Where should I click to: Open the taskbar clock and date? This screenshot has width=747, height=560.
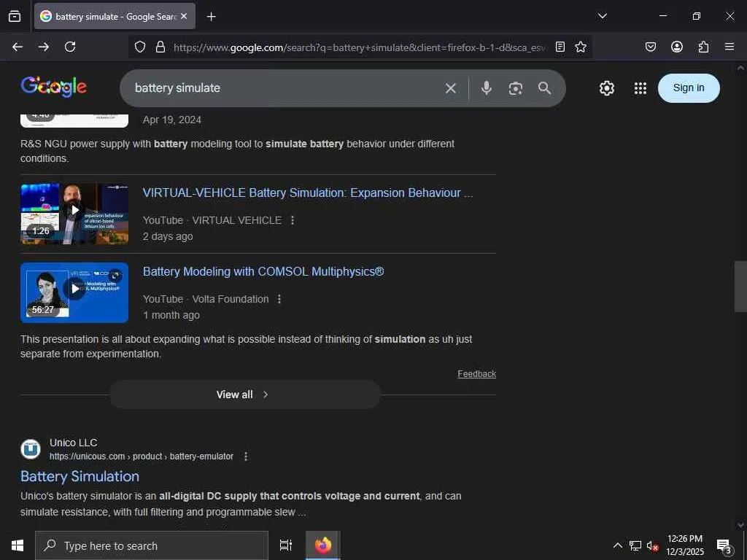pyautogui.click(x=685, y=545)
